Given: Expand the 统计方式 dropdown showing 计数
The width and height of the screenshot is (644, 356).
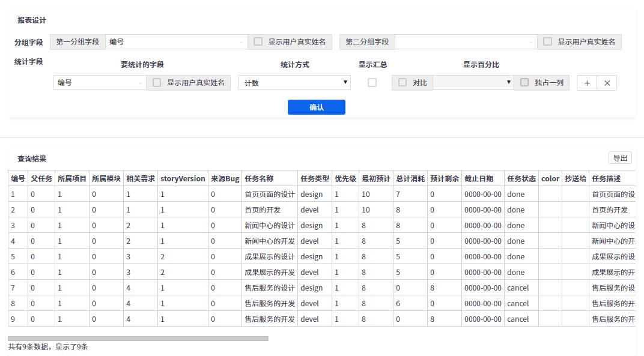Looking at the screenshot, I should (x=294, y=83).
